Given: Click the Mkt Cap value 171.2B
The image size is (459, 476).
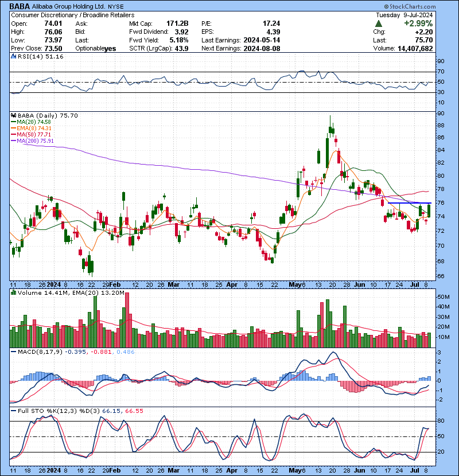Looking at the screenshot, I should [177, 24].
